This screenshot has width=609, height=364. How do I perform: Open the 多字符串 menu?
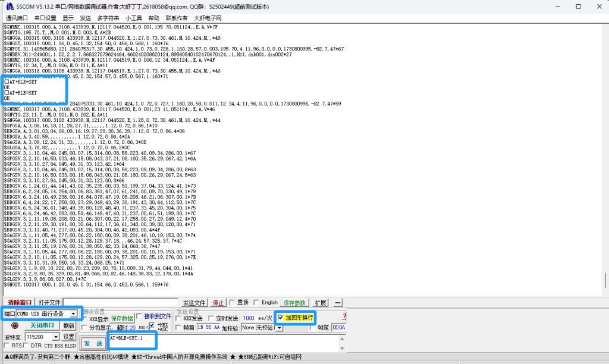point(108,18)
